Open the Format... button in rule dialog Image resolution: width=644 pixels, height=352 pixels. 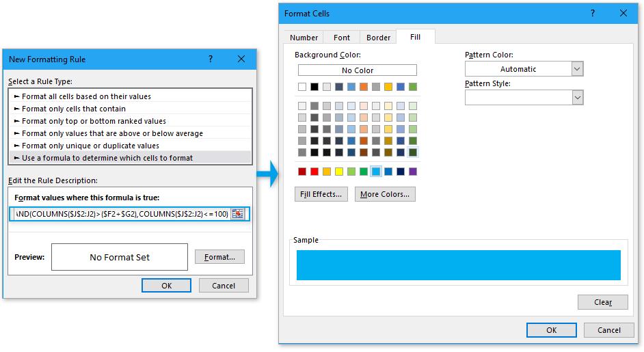(219, 257)
